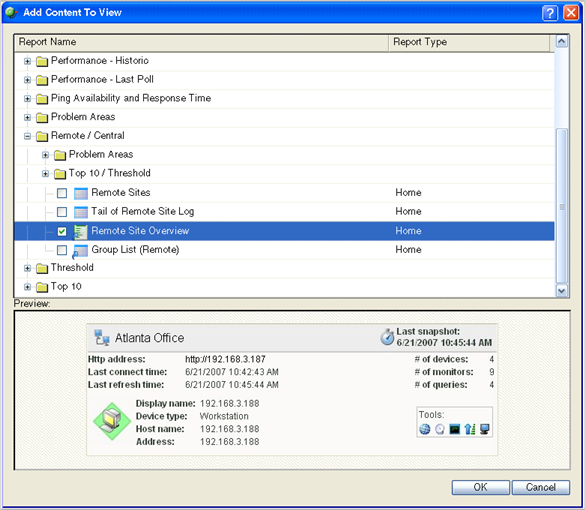Viewport: 585px width, 510px height.
Task: Click the '# of monitors:' label
Action: 444,372
